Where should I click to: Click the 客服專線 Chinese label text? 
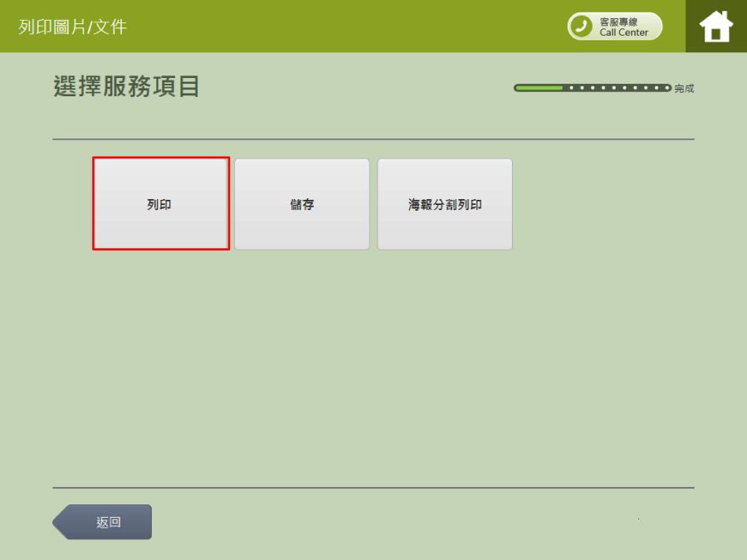(619, 22)
